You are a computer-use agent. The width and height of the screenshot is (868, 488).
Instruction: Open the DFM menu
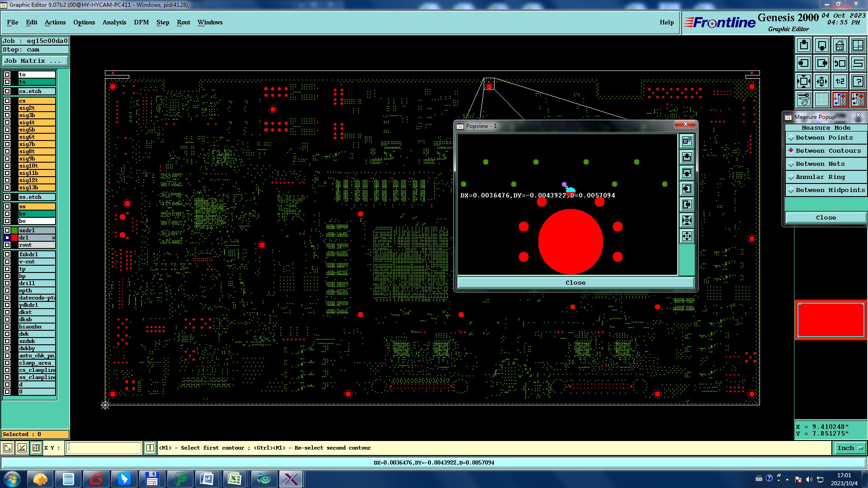coord(141,22)
